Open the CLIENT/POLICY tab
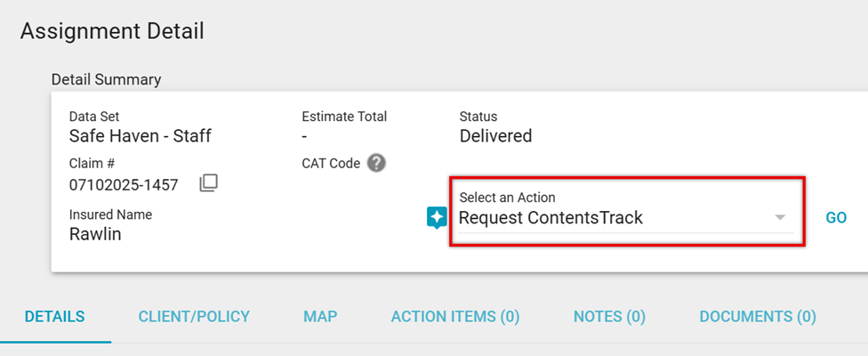This screenshot has width=868, height=356. [x=194, y=317]
